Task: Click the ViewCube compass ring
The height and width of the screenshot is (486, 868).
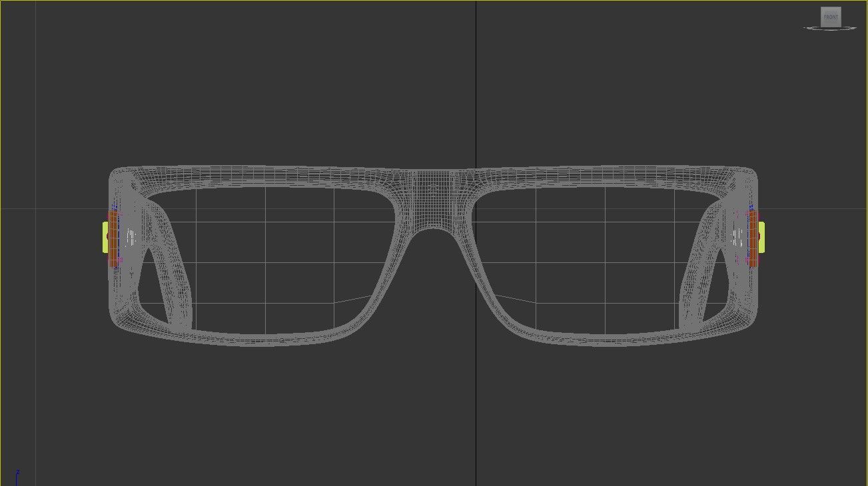Action: pos(830,28)
